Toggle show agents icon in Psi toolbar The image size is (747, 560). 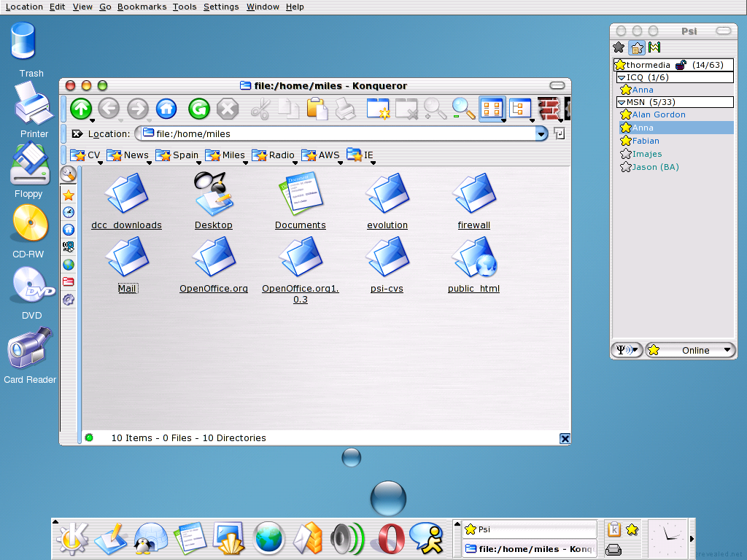click(654, 47)
